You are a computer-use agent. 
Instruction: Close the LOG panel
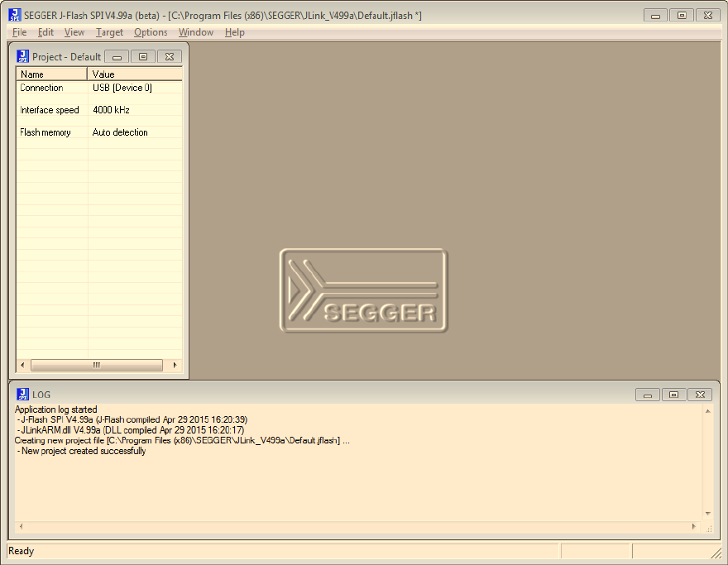coord(700,395)
